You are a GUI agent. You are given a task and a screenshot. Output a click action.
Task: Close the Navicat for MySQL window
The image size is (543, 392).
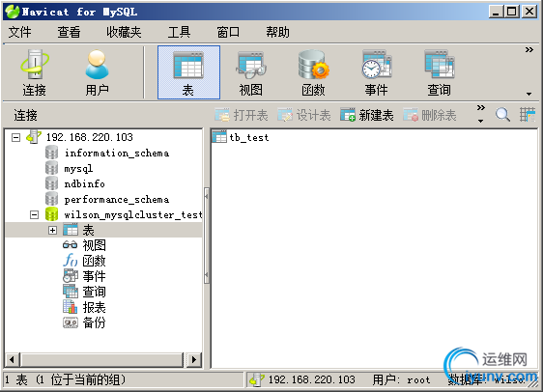tap(529, 12)
